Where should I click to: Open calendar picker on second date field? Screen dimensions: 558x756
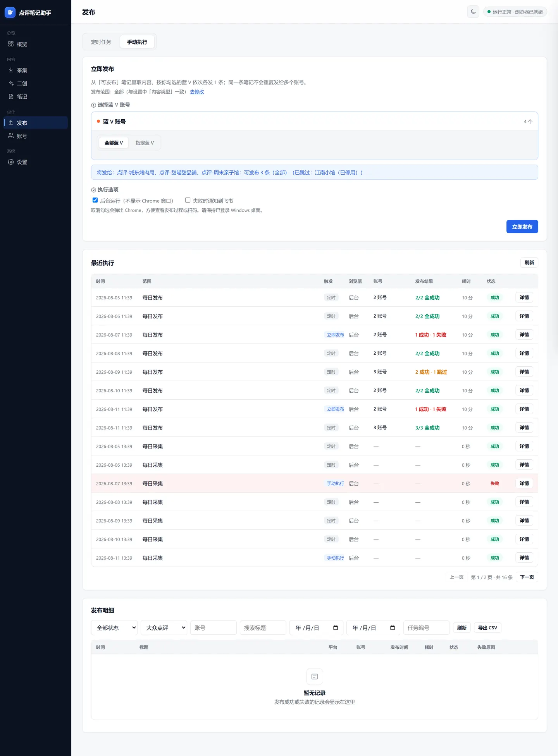coord(393,628)
